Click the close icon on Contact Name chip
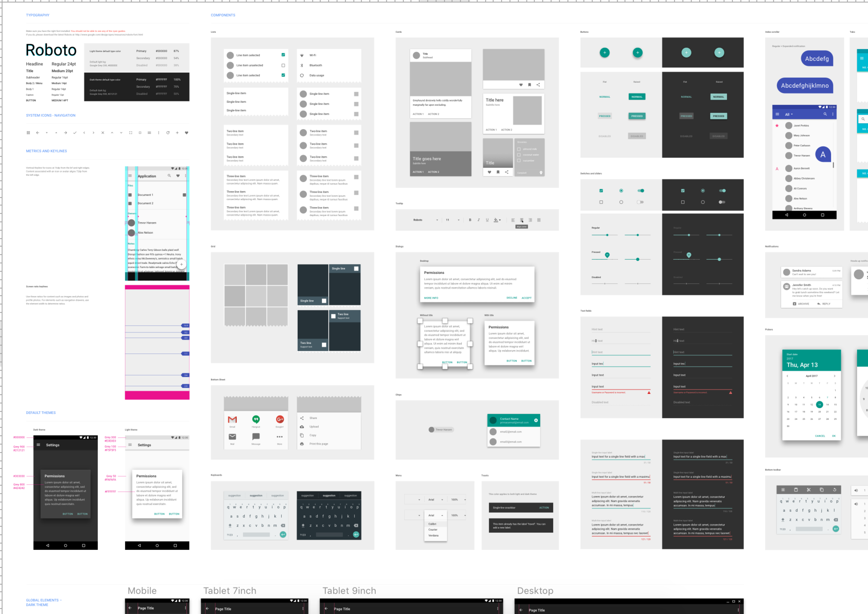This screenshot has height=614, width=868. point(536,420)
